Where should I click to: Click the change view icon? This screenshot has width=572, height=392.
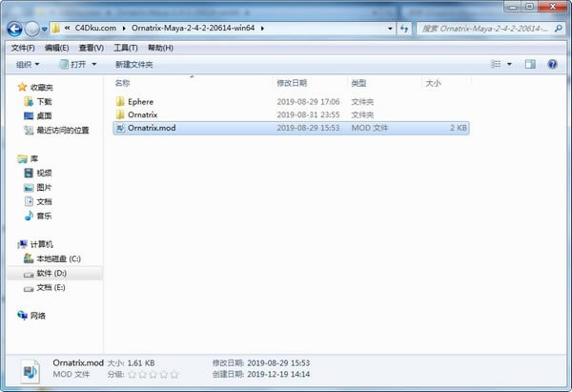coord(496,64)
